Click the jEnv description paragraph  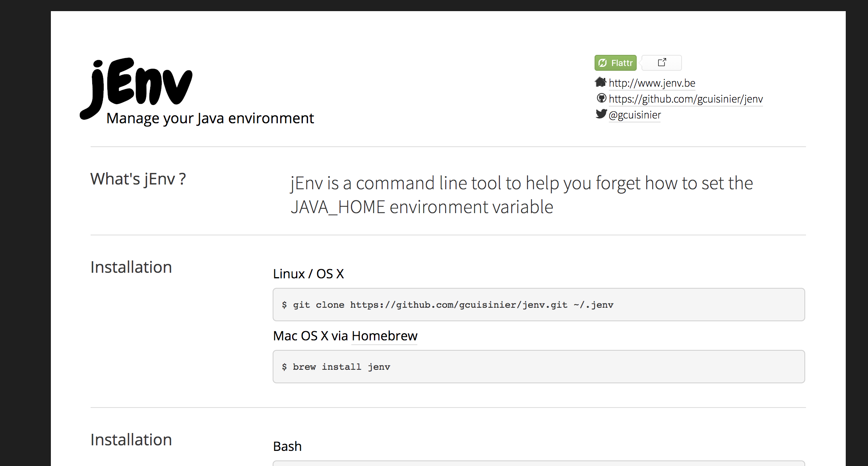[x=521, y=195]
